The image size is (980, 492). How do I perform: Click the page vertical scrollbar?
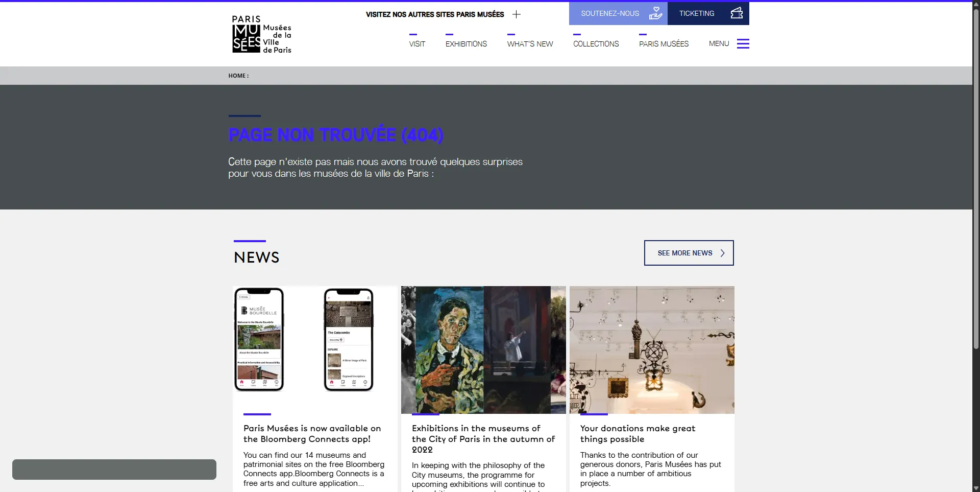976,204
